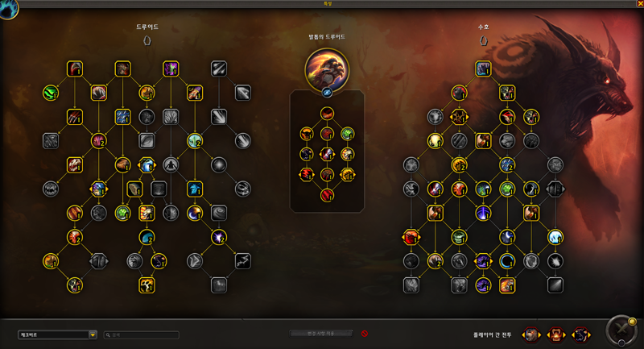Image resolution: width=644 pixels, height=349 pixels.
Task: Toggle War Mode crossed-swords button
Action: [621, 330]
